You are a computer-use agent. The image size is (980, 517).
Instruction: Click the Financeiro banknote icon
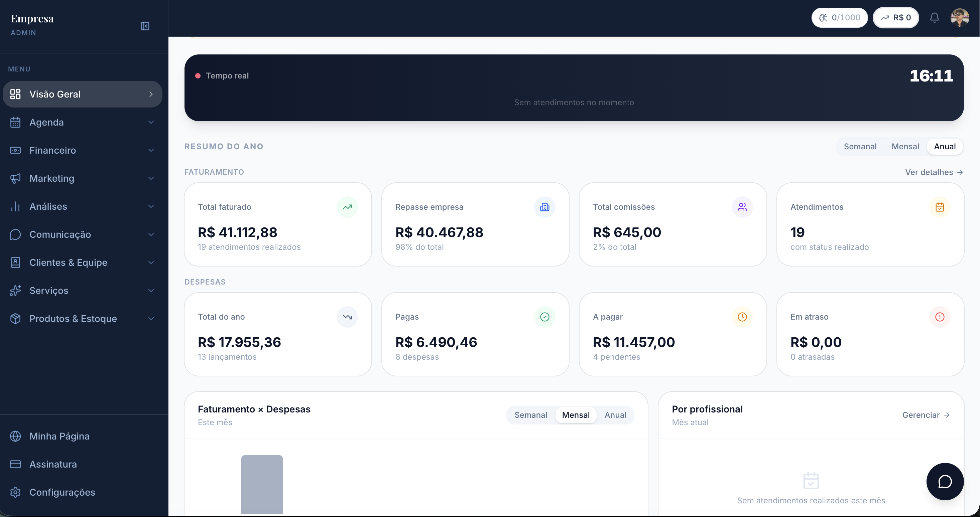click(15, 150)
